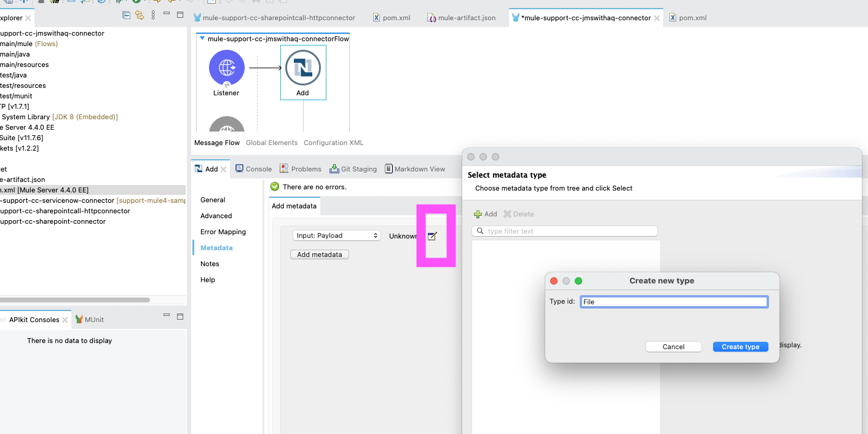This screenshot has height=434, width=868.
Task: Click the type filter text search box
Action: coord(569,231)
